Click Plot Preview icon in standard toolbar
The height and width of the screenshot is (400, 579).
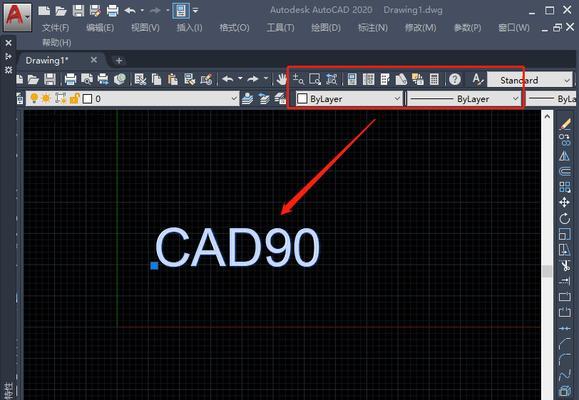coord(87,79)
